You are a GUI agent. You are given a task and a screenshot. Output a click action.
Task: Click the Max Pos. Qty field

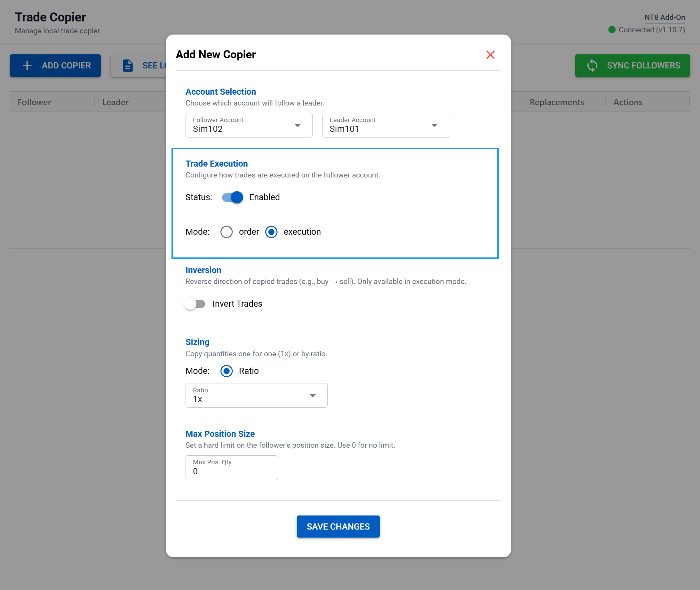(232, 468)
